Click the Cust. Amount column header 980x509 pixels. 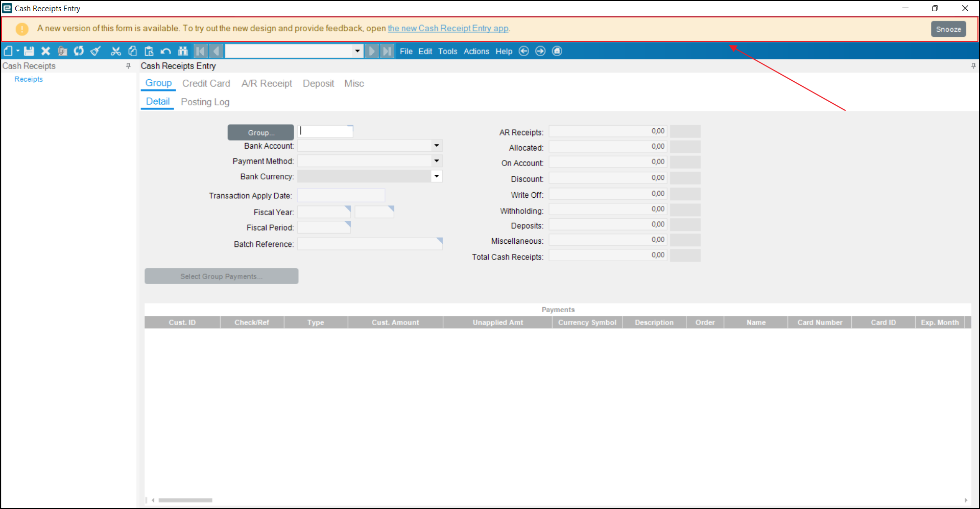coord(395,322)
